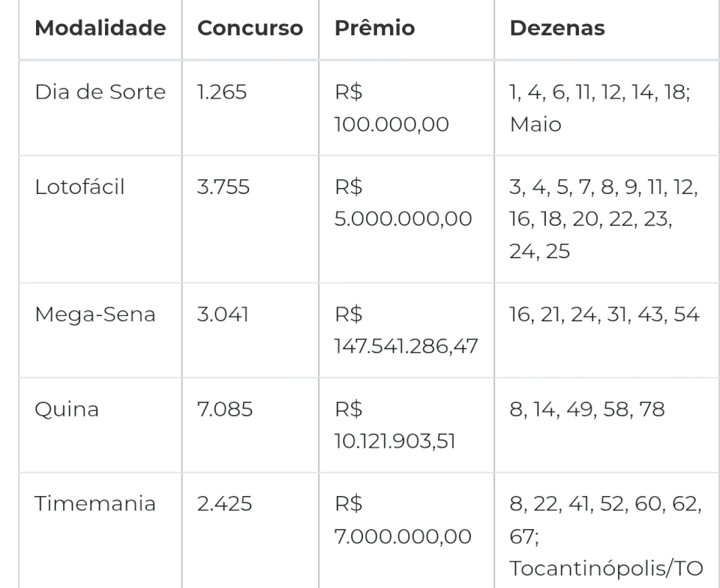Click the Tocantinópolis/TO text
The height and width of the screenshot is (588, 720).
(x=606, y=568)
